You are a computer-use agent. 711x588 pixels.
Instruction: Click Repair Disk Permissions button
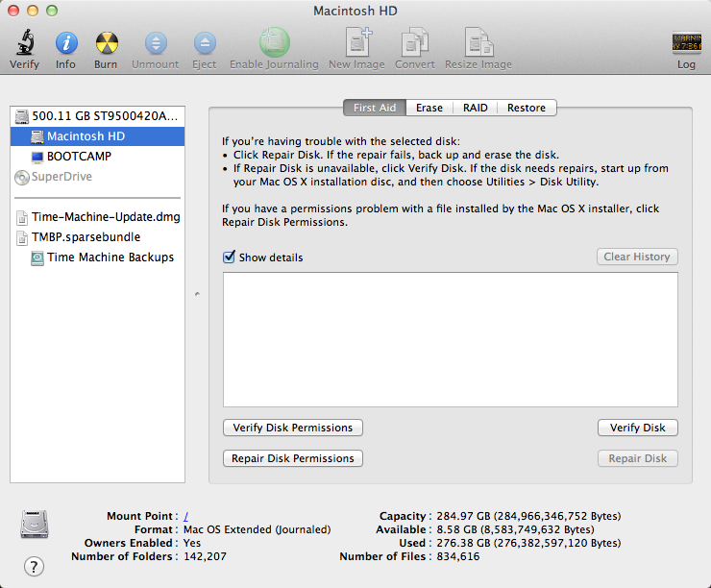(292, 458)
